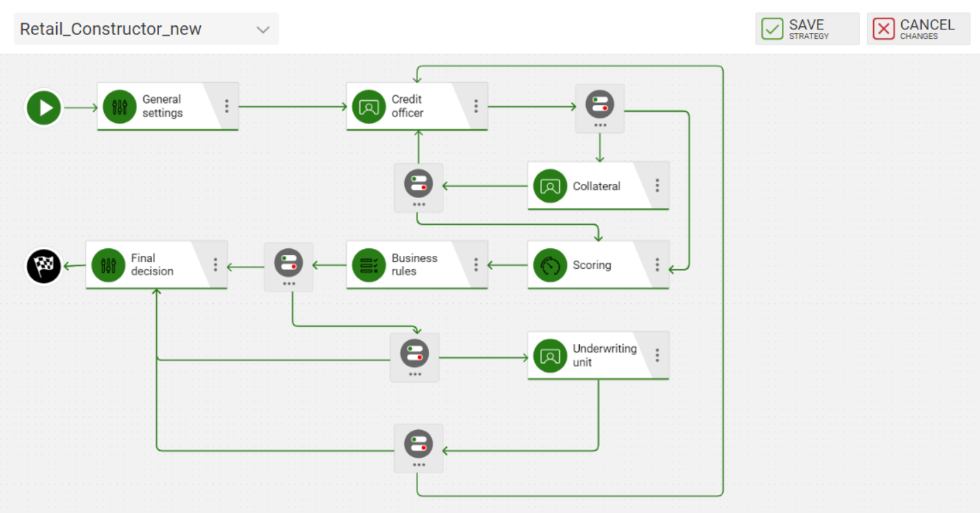Screen dimensions: 980x513
Task: Click the Final decision label text
Action: click(x=152, y=265)
